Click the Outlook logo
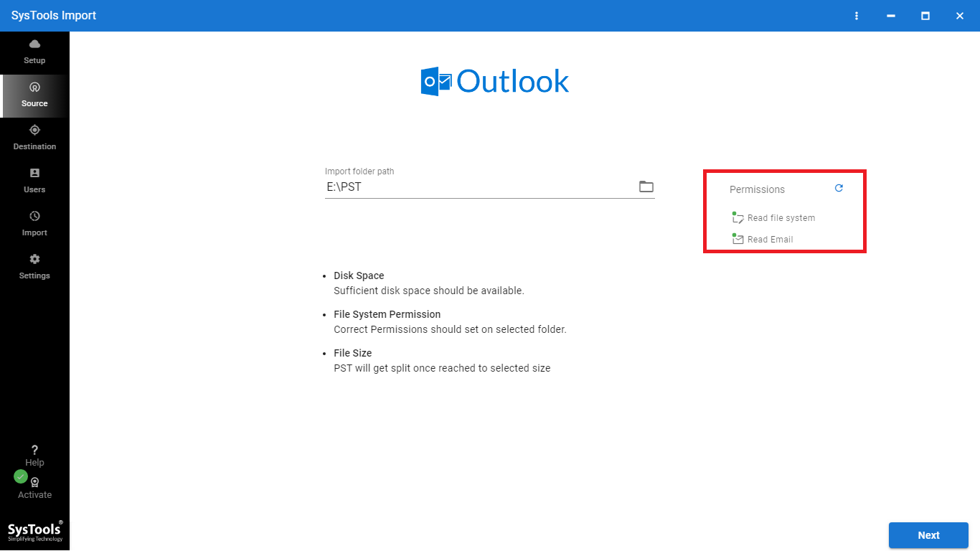 [495, 81]
